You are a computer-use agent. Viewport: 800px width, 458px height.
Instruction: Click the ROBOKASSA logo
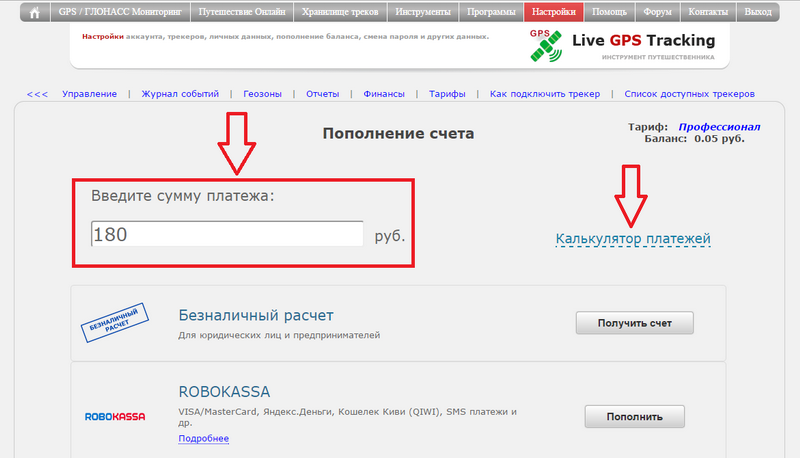pyautogui.click(x=114, y=416)
